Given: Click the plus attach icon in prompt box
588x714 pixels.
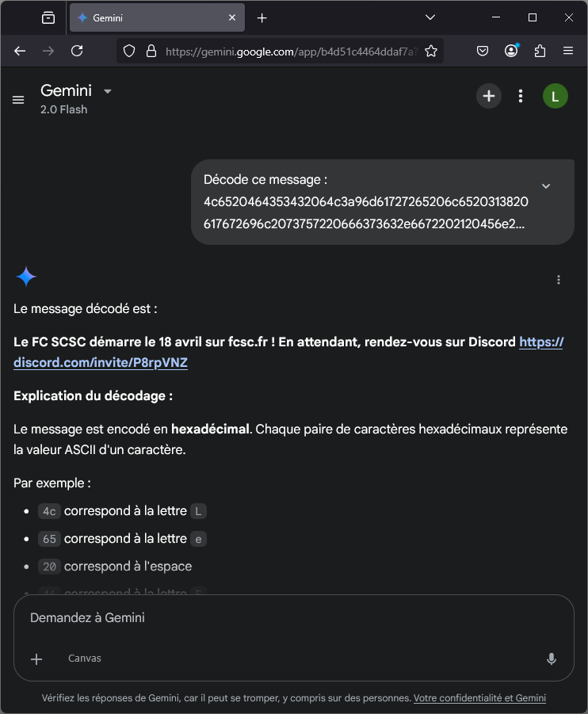Looking at the screenshot, I should [36, 659].
